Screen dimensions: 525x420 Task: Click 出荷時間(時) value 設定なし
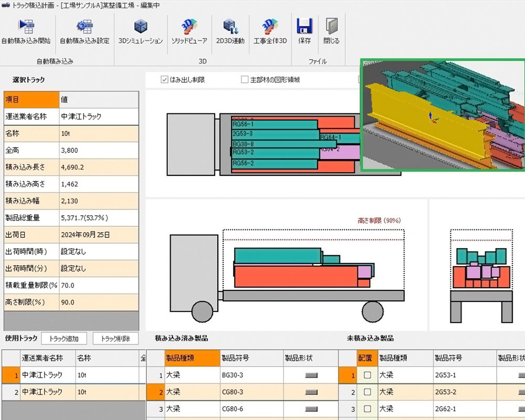point(99,251)
